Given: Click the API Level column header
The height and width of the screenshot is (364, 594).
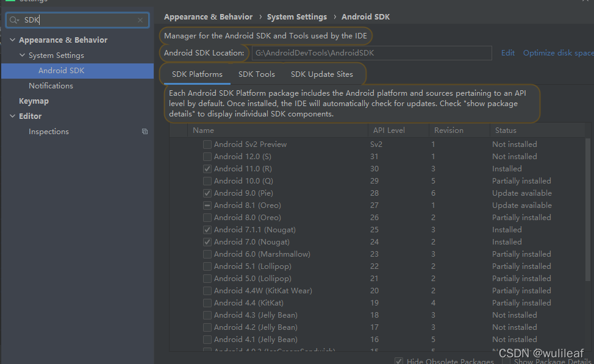Looking at the screenshot, I should coord(388,130).
